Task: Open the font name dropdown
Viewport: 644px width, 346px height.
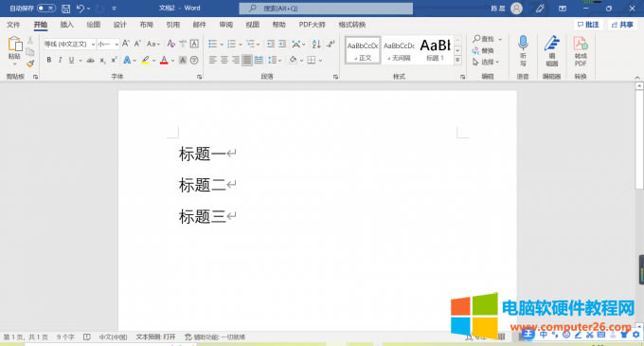Action: pyautogui.click(x=93, y=44)
